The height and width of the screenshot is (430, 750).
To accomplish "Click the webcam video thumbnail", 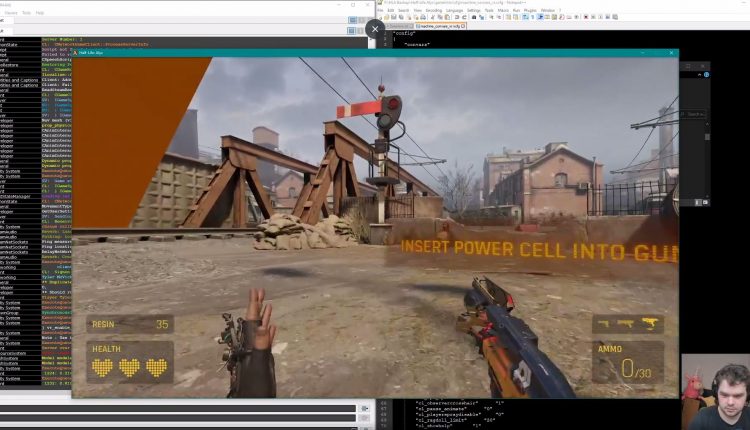I will point(716,392).
